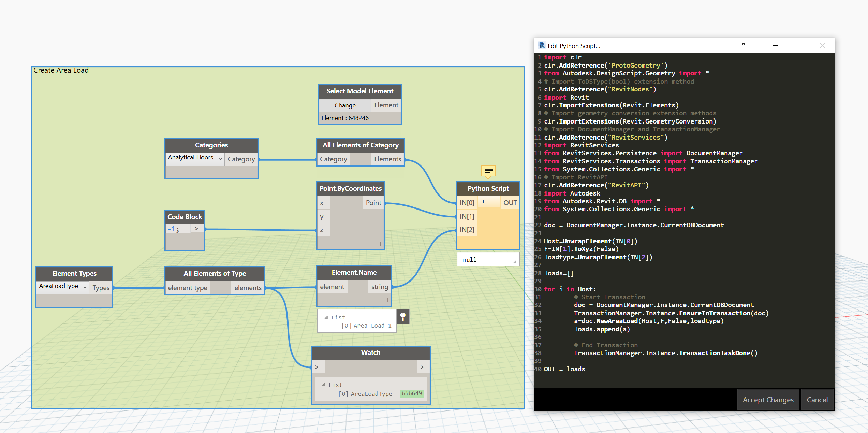The image size is (868, 433).
Task: Maximize the Edit Python Script window
Action: pyautogui.click(x=798, y=46)
